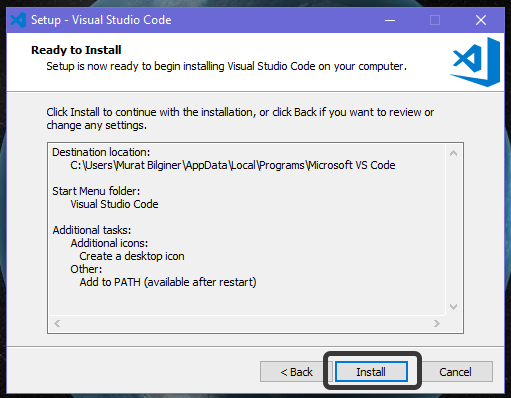Click the 'Additional tasks:' summary line
The image size is (511, 398).
(92, 230)
